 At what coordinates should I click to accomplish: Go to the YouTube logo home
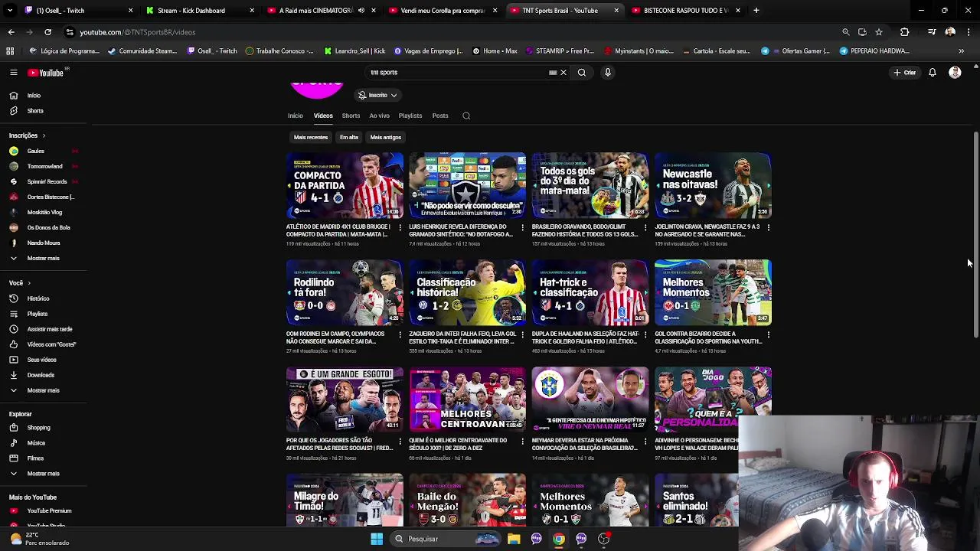click(47, 73)
